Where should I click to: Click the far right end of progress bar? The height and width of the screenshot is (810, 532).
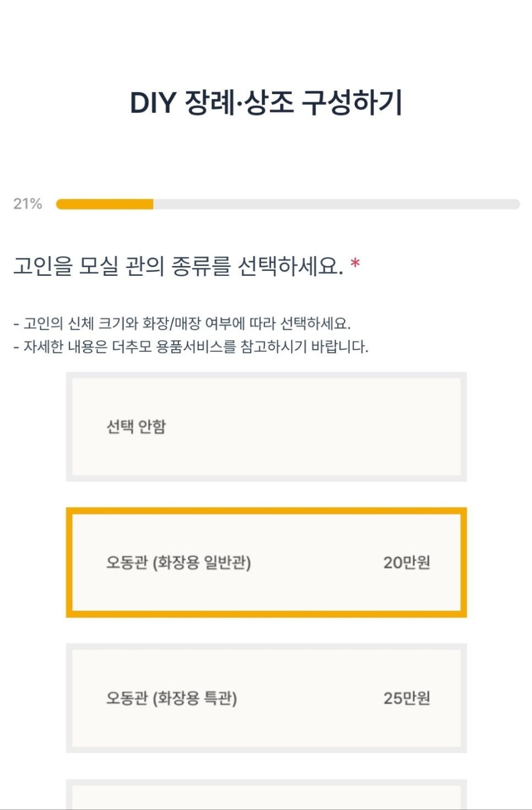click(x=515, y=204)
